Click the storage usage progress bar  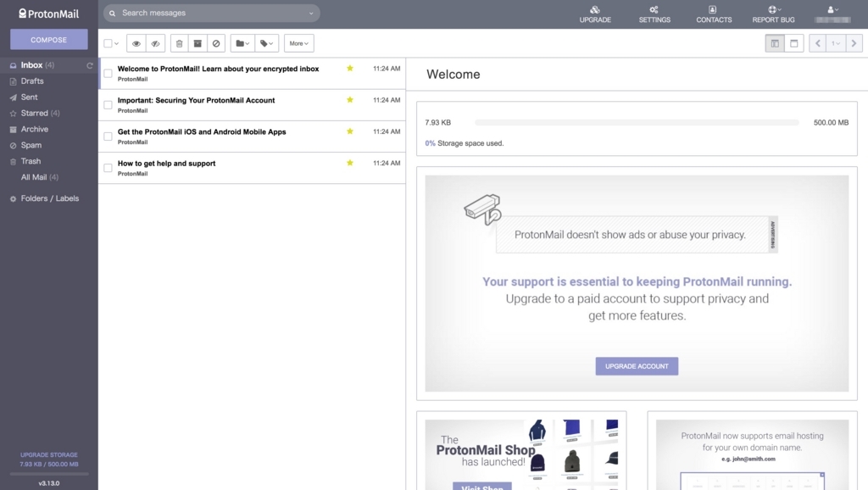(x=637, y=122)
